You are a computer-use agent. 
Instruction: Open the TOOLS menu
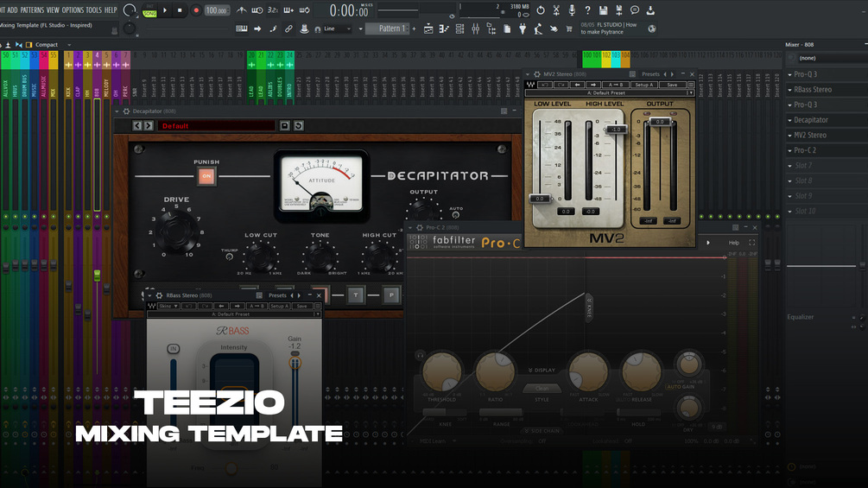(93, 10)
